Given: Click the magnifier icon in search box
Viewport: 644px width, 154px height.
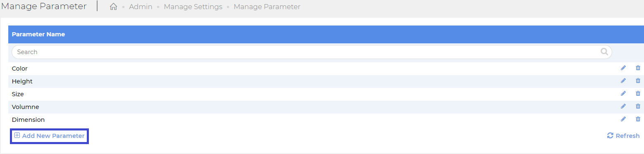Looking at the screenshot, I should [604, 52].
